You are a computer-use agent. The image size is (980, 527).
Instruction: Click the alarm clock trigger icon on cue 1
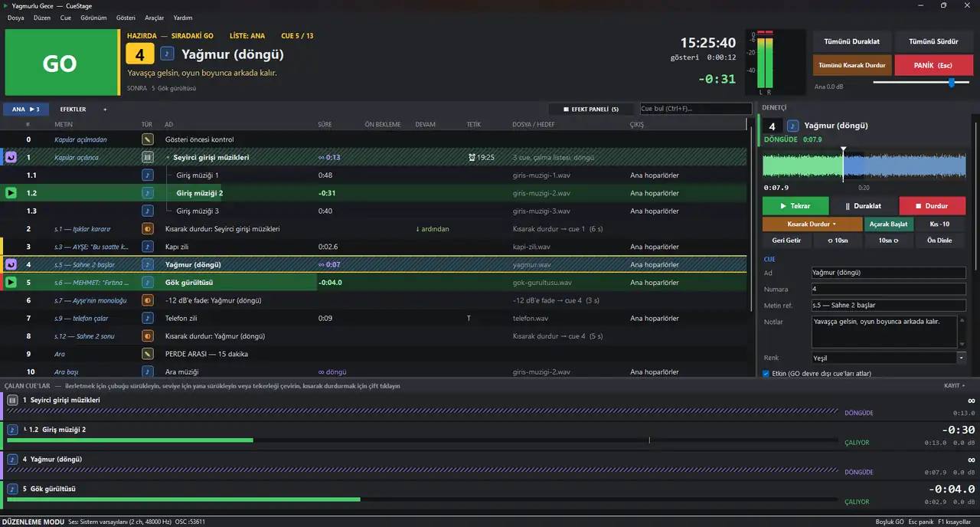tap(472, 158)
